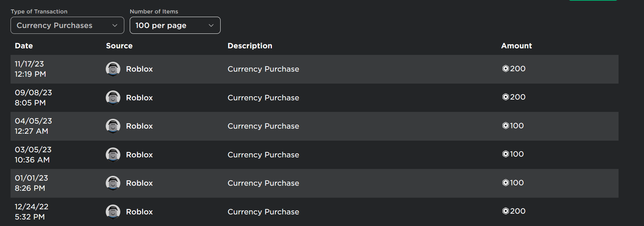The width and height of the screenshot is (644, 226).
Task: Click the Roblox avatar icon for 09/08/23
Action: [x=113, y=97]
